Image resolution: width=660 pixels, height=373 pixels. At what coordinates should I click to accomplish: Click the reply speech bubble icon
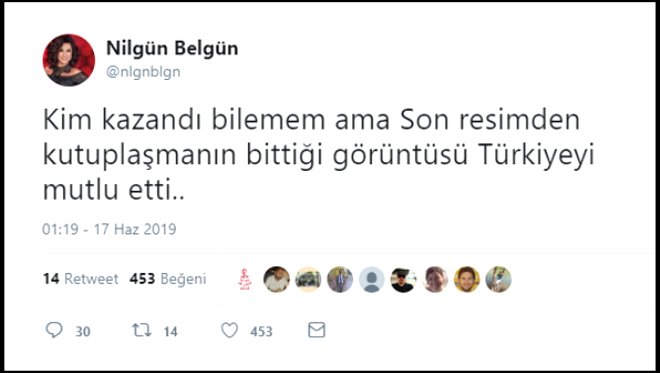click(x=54, y=330)
